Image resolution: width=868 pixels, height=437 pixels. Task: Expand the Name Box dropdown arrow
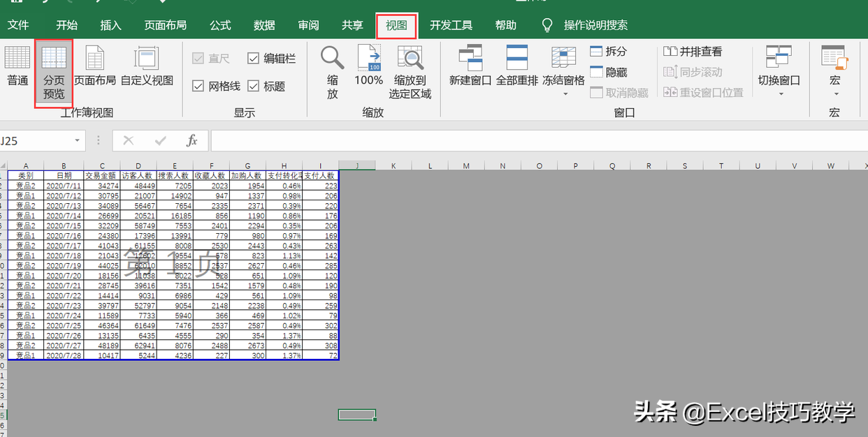(x=77, y=141)
